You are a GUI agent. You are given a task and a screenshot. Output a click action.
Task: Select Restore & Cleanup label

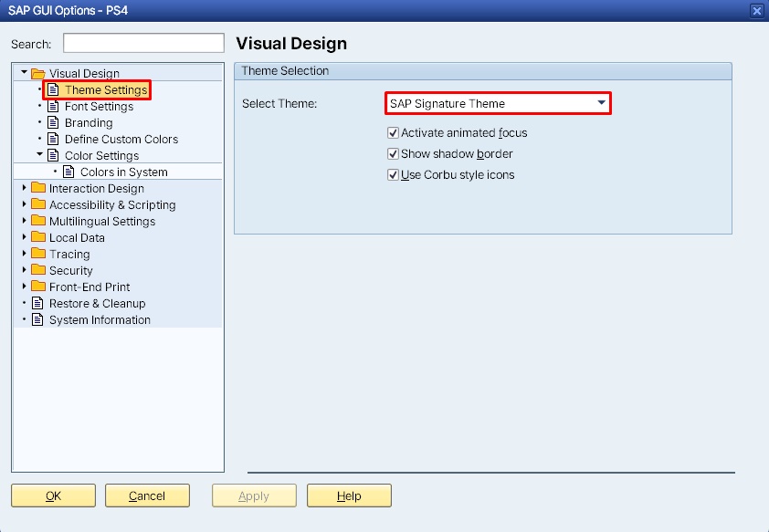[97, 303]
